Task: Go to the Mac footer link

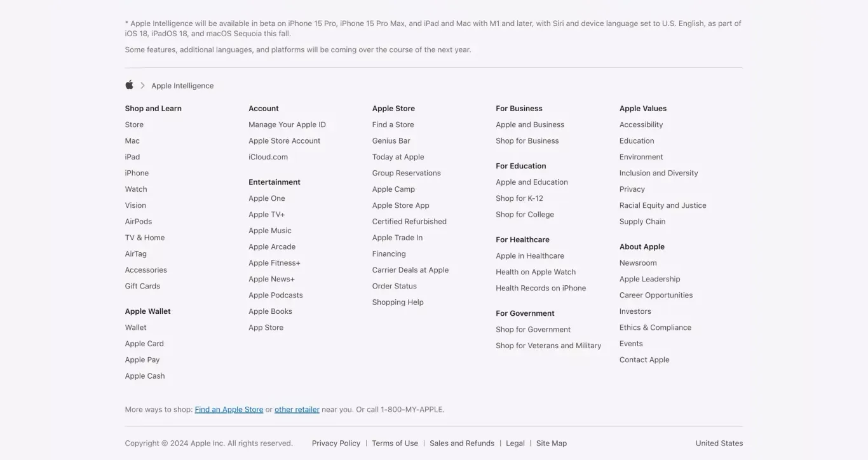Action: [132, 141]
